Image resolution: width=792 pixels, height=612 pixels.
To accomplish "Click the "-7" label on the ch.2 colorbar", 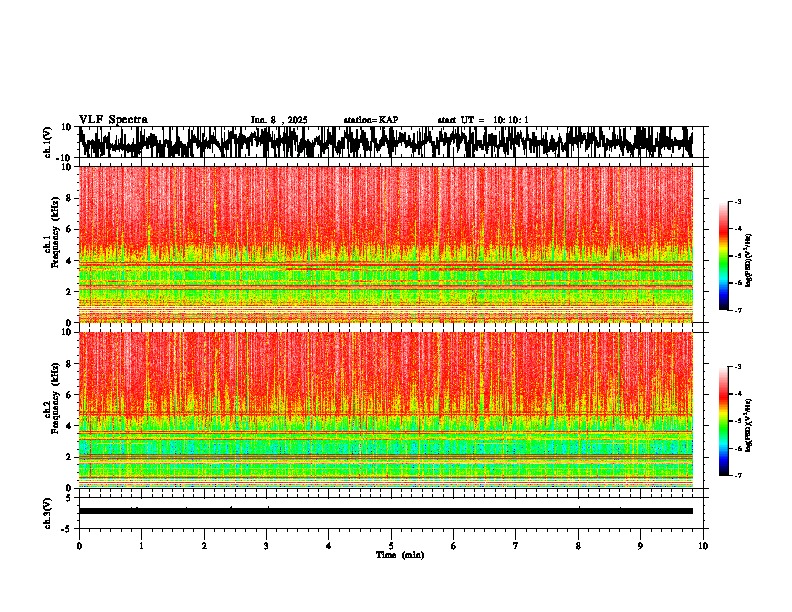I will (737, 475).
